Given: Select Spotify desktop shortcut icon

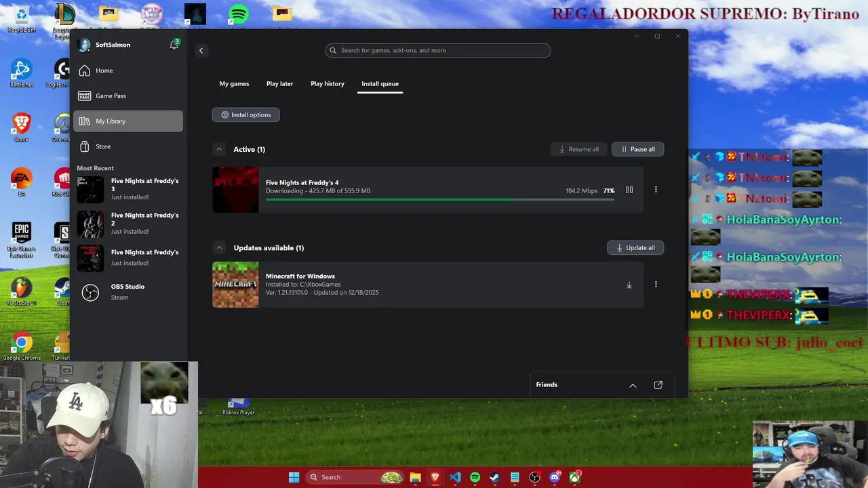Looking at the screenshot, I should (238, 15).
